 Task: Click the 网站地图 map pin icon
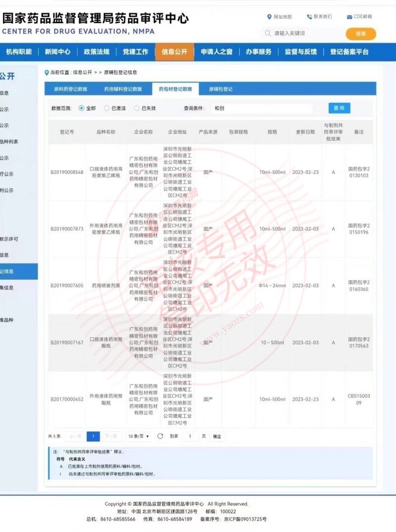coord(269,17)
